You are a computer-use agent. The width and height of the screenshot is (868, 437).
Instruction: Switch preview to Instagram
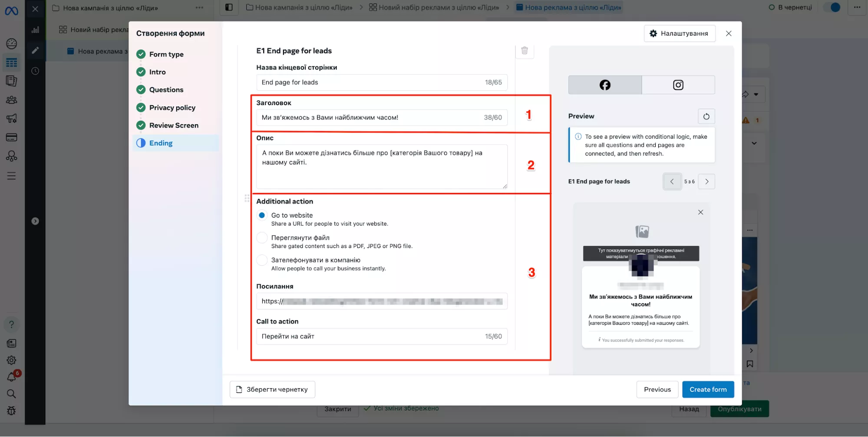(678, 85)
